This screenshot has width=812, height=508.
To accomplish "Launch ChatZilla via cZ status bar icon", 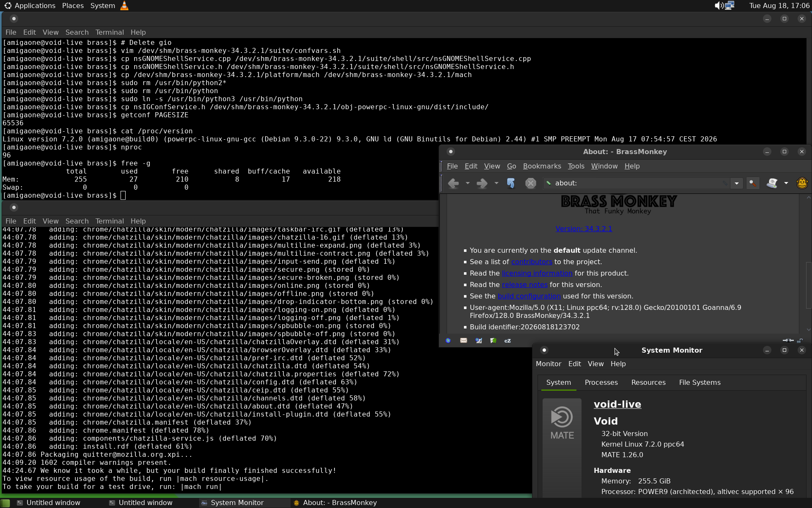I will coord(507,340).
